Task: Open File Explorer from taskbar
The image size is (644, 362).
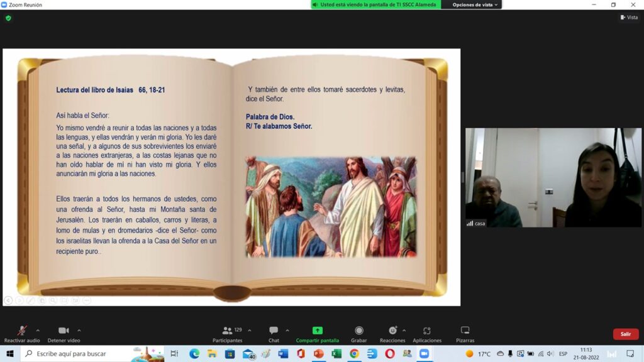Action: [x=212, y=353]
